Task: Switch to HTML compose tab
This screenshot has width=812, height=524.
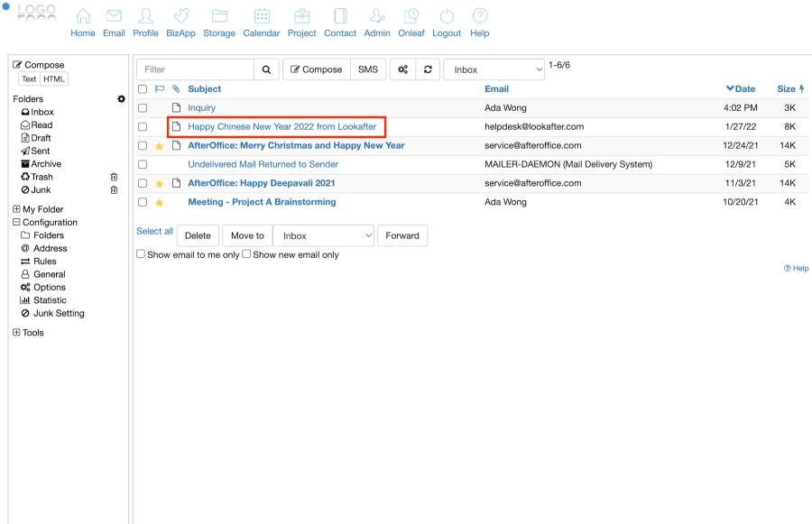Action: [x=54, y=79]
